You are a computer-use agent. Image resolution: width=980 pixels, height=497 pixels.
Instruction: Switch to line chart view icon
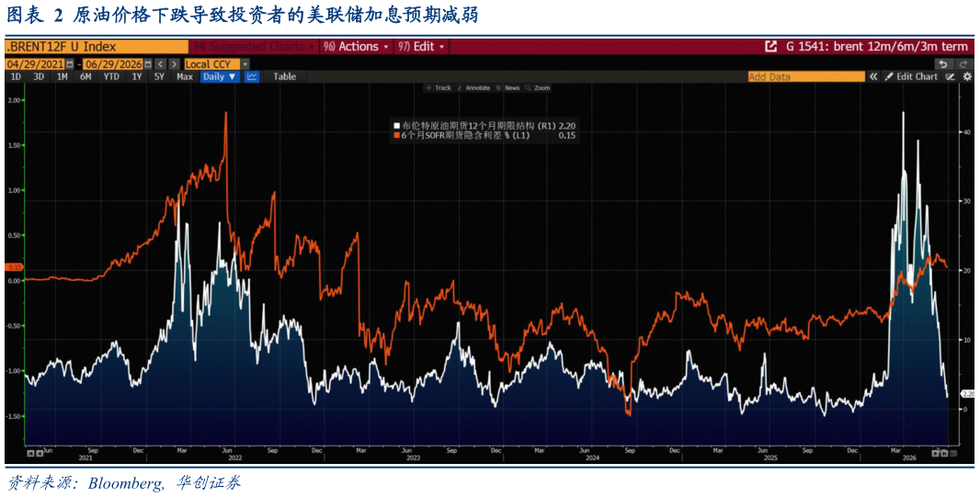pos(251,77)
